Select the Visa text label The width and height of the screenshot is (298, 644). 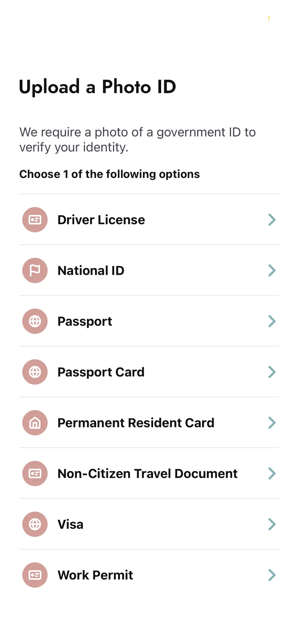coord(70,524)
